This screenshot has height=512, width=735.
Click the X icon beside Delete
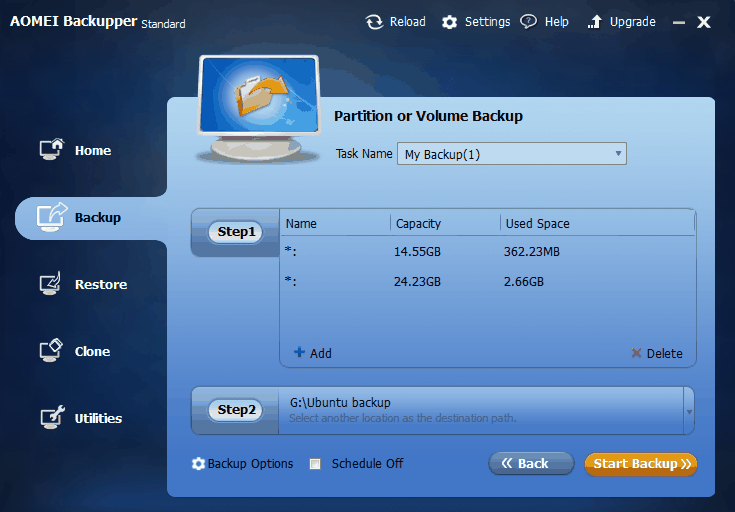[636, 353]
